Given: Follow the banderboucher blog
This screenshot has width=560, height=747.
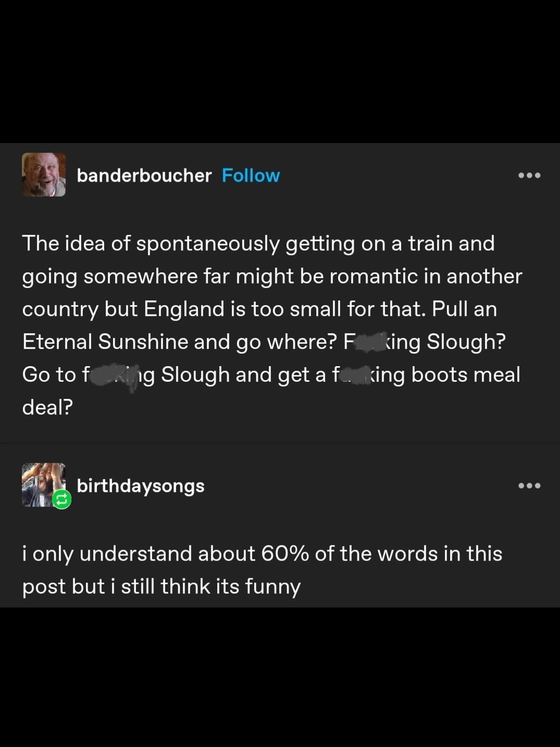Looking at the screenshot, I should point(250,176).
